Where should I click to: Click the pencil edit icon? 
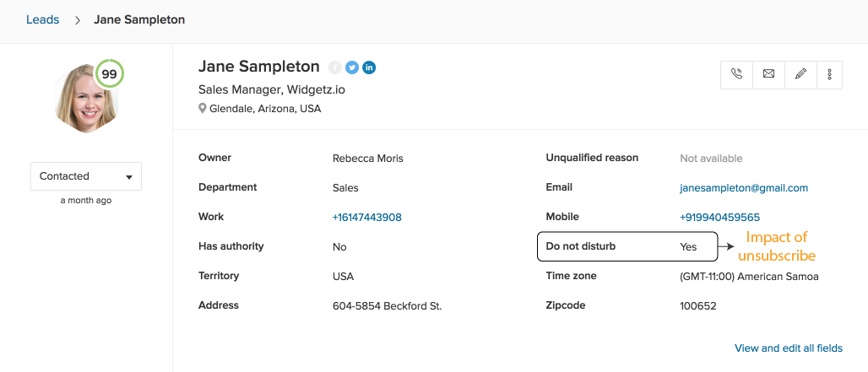pyautogui.click(x=800, y=74)
